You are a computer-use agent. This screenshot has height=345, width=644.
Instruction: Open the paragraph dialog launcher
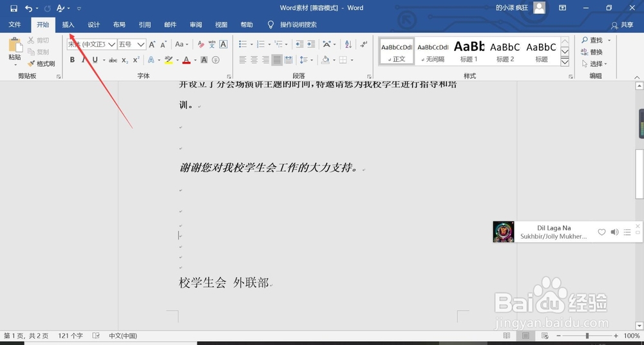(369, 77)
